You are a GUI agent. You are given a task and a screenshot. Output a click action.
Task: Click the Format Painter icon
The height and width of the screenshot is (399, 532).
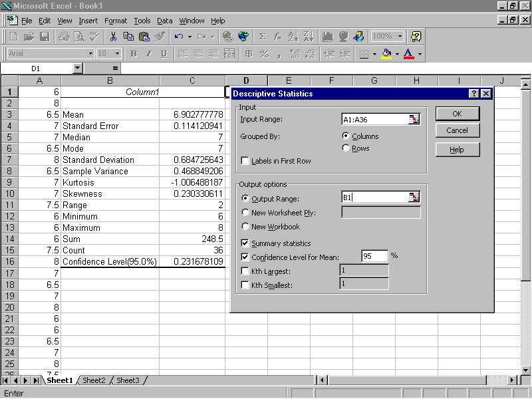(x=160, y=37)
